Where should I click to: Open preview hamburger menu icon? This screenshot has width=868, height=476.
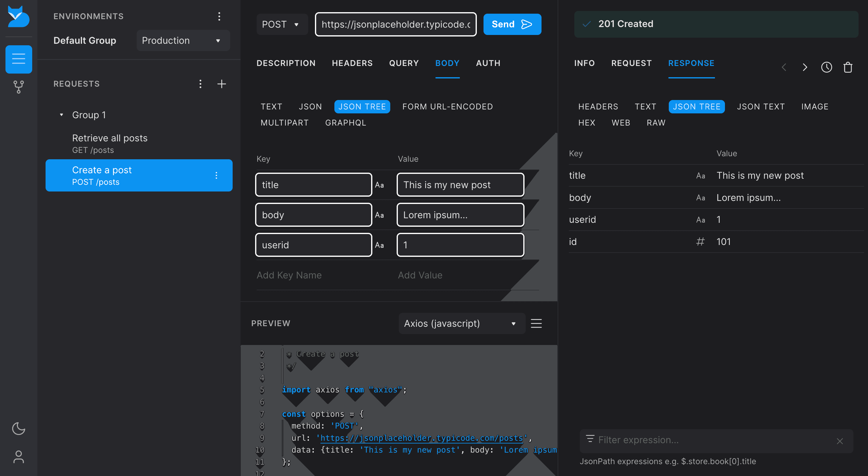pos(536,323)
